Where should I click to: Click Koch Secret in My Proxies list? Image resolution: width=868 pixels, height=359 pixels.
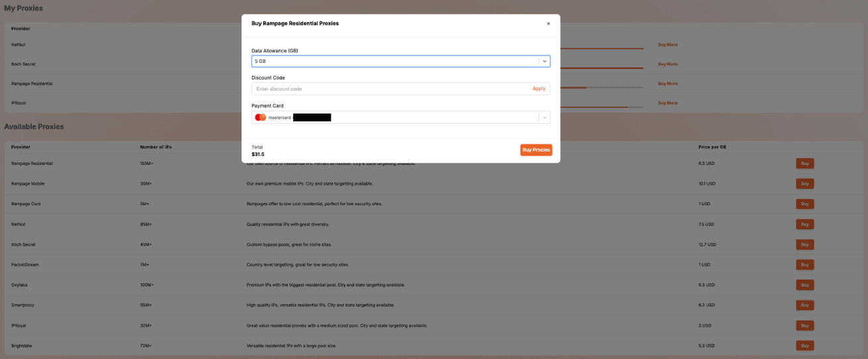point(23,64)
